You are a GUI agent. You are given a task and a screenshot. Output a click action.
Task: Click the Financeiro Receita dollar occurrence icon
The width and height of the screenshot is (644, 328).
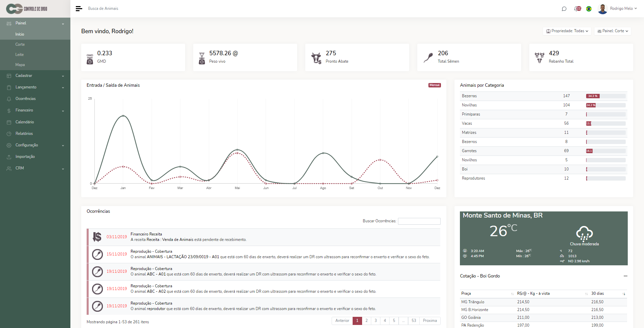tap(97, 237)
